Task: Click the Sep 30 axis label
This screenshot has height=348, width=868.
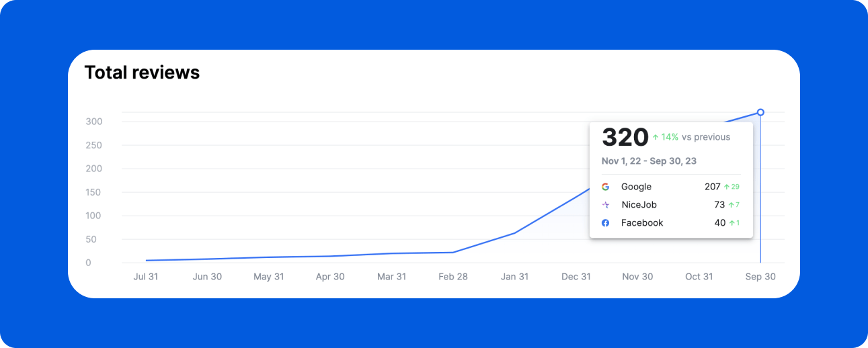Action: (x=760, y=277)
